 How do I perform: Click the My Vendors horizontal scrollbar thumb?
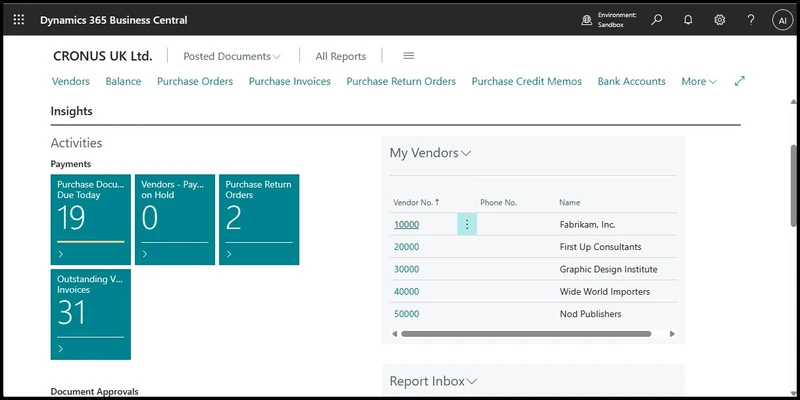[x=526, y=334]
